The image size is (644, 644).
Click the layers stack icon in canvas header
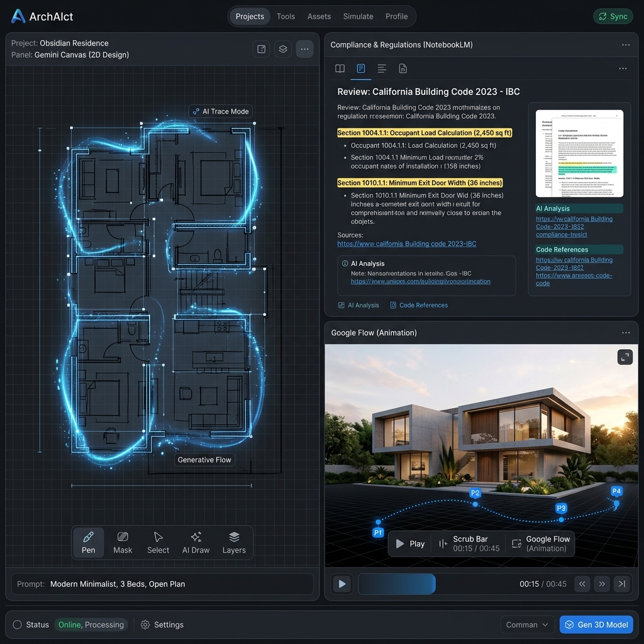coord(283,49)
